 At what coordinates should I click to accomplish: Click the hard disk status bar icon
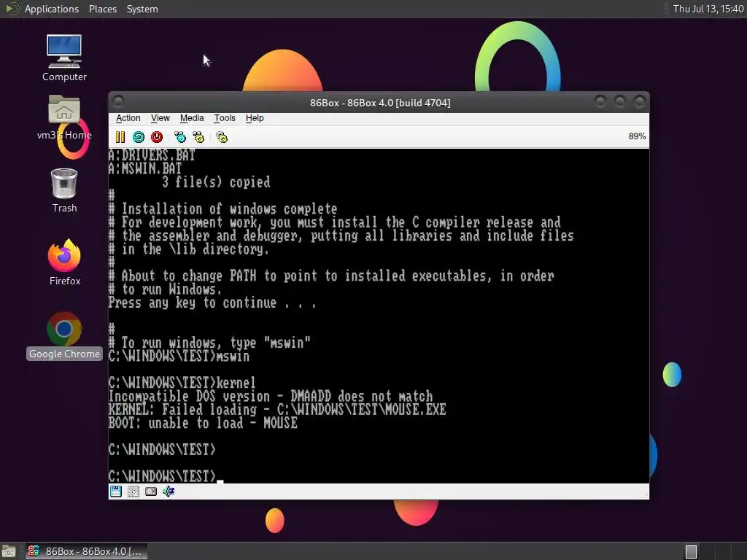[151, 491]
